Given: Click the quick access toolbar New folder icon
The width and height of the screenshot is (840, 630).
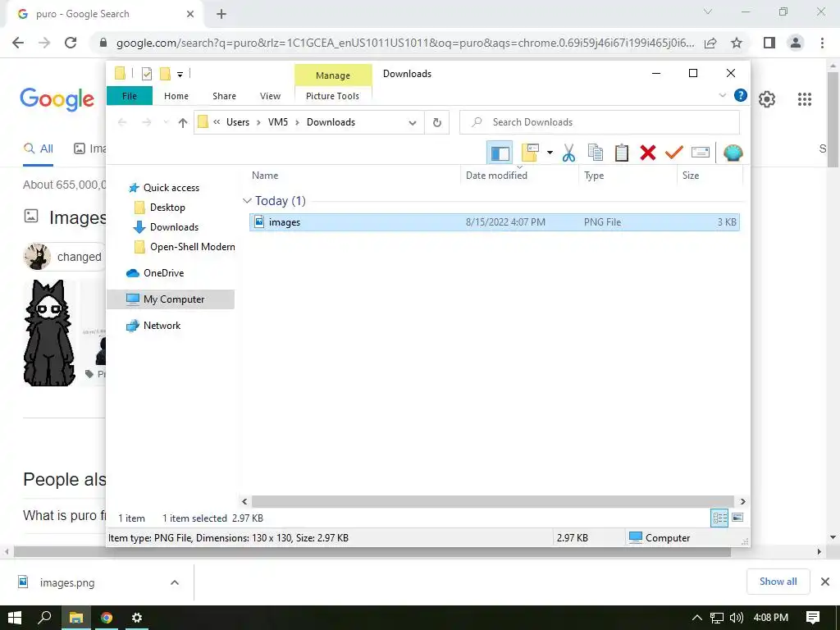Looking at the screenshot, I should [x=165, y=73].
